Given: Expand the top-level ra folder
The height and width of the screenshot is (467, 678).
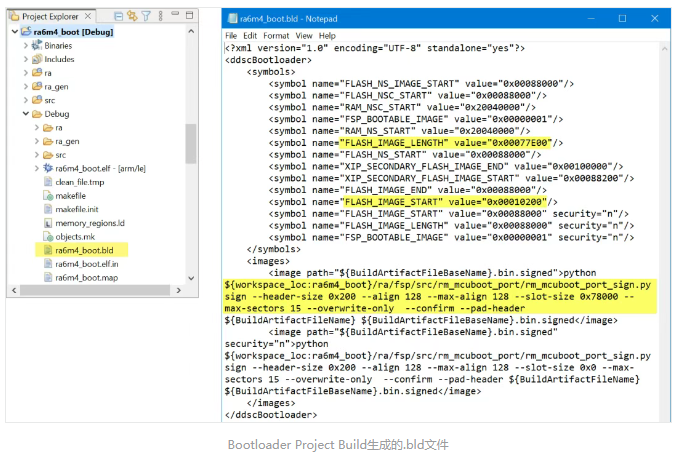Looking at the screenshot, I should [26, 73].
